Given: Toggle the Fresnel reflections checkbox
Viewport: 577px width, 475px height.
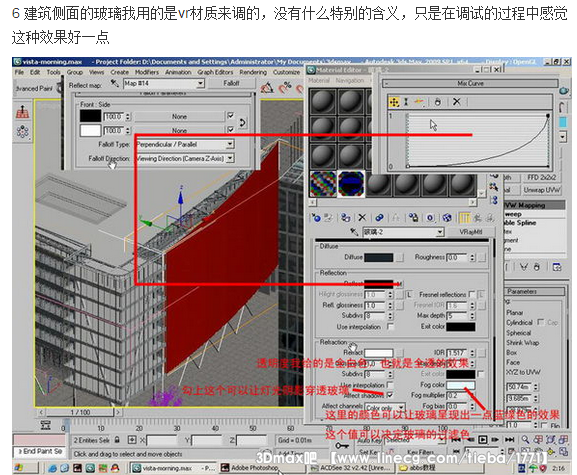Looking at the screenshot, I should click(472, 294).
